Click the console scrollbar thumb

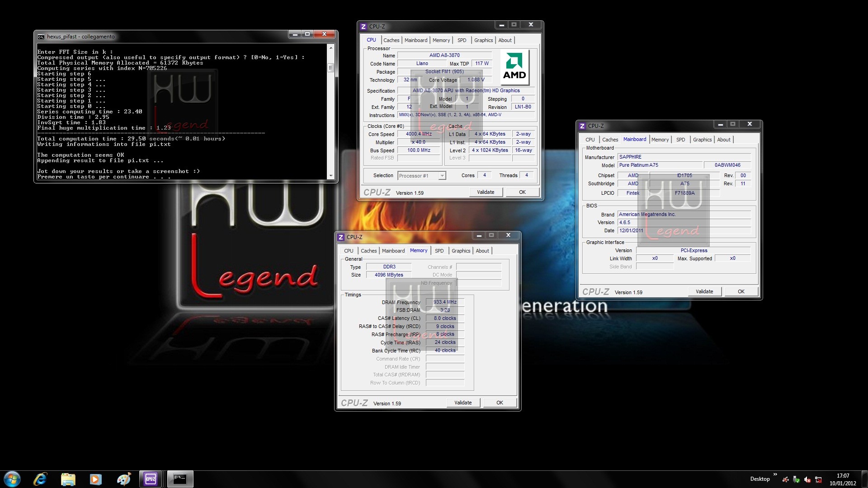point(330,68)
